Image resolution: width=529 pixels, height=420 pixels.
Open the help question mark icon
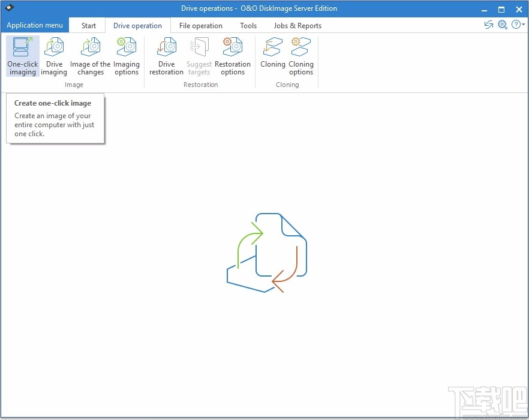(515, 25)
